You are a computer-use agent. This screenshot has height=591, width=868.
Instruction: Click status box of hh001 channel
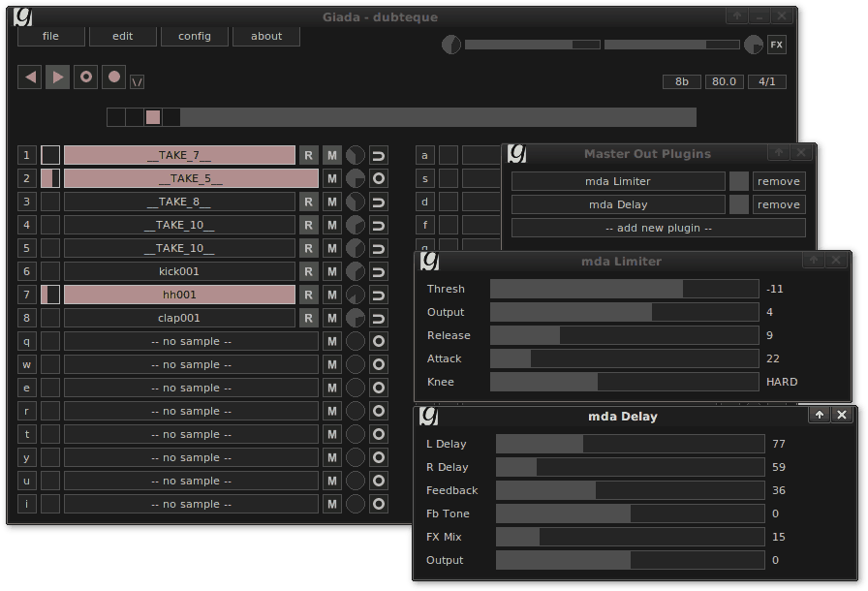tap(50, 295)
